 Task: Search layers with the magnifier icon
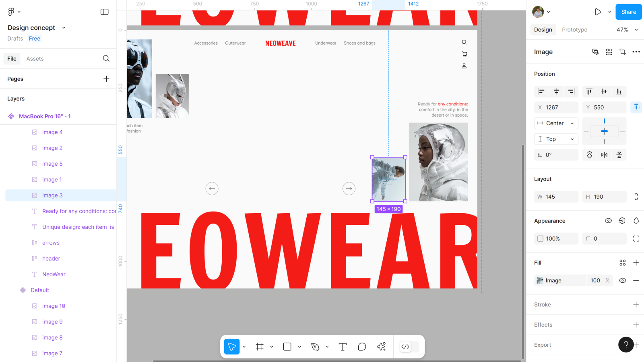pos(106,59)
